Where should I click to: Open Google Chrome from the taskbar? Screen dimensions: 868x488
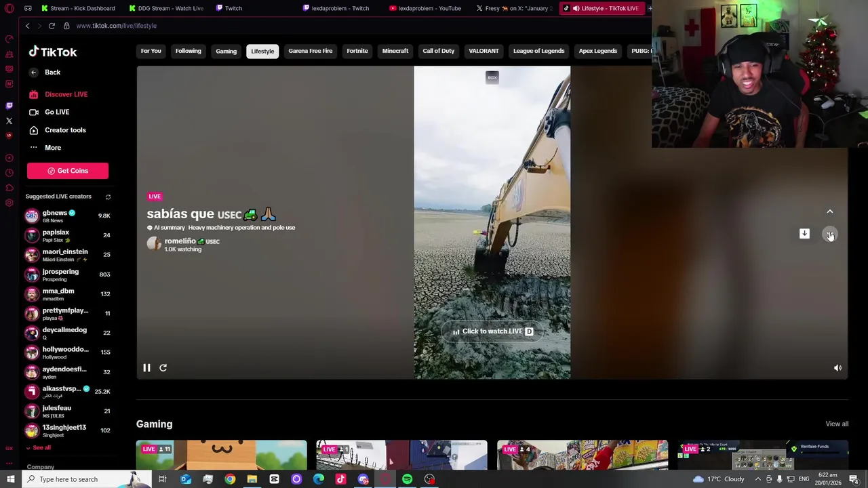[230, 479]
